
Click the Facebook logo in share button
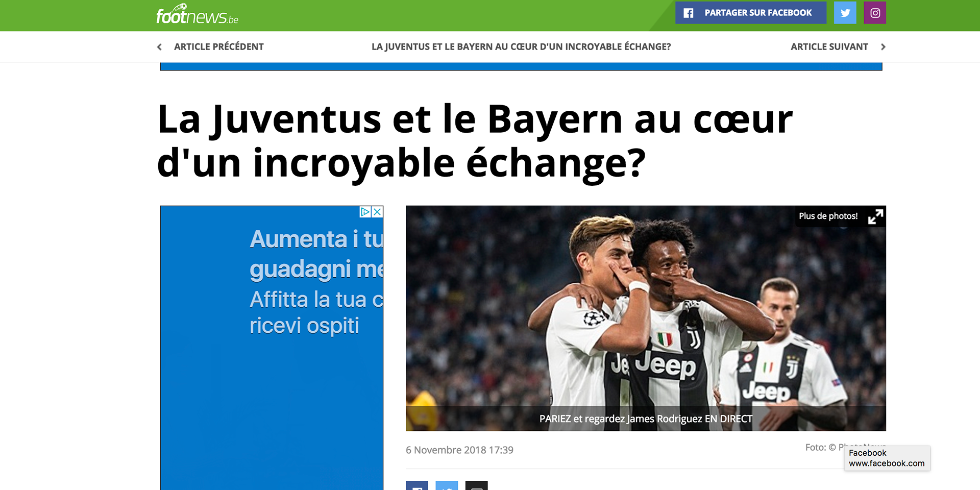click(689, 13)
